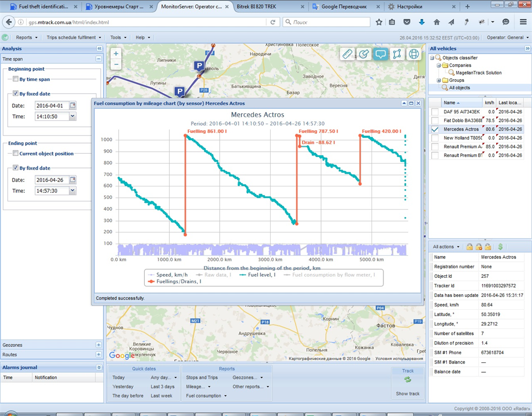Click the Stops and Trips report

click(x=202, y=378)
